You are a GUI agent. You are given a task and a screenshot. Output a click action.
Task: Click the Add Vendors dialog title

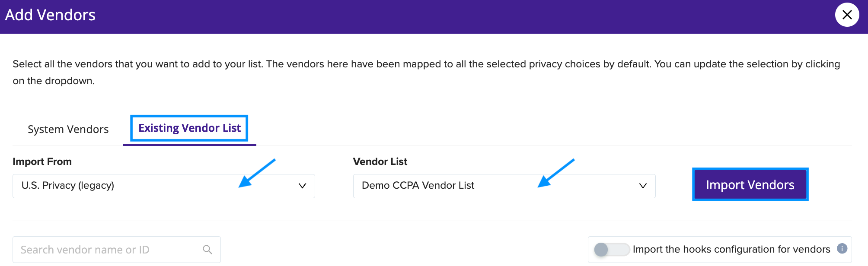click(x=50, y=15)
